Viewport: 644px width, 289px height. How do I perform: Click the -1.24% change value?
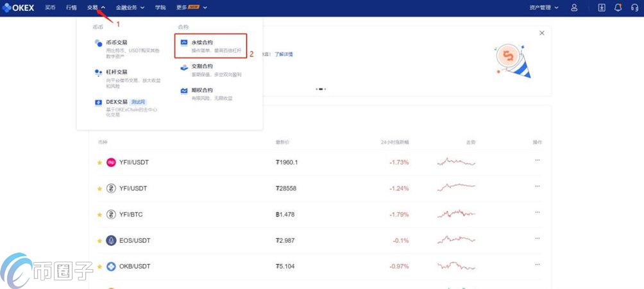(x=399, y=188)
